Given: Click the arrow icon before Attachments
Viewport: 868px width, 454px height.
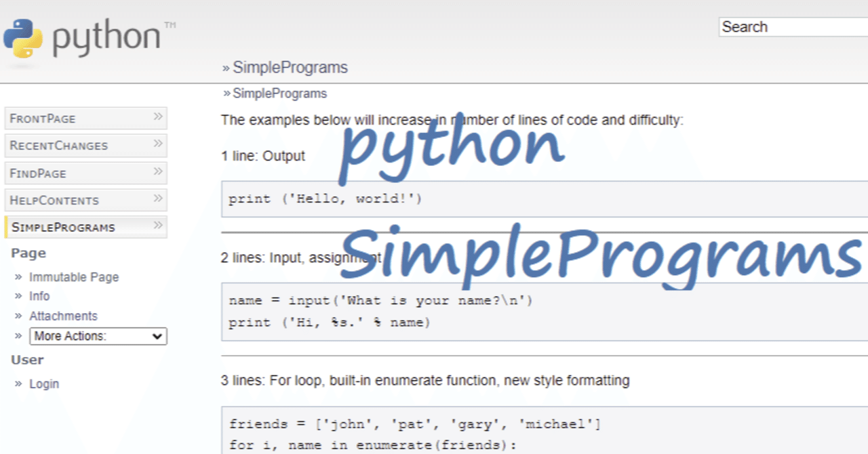Looking at the screenshot, I should [18, 316].
